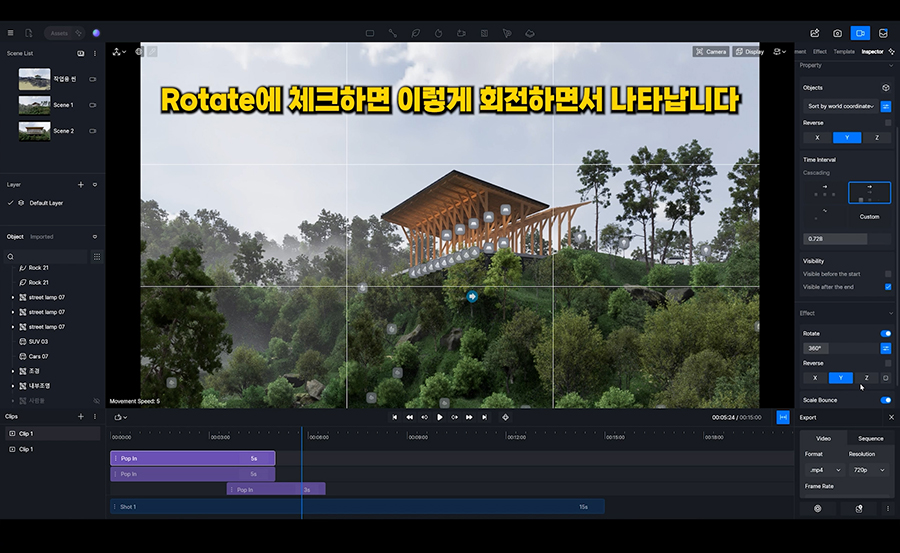Switch to the Imported tab

[x=41, y=237]
